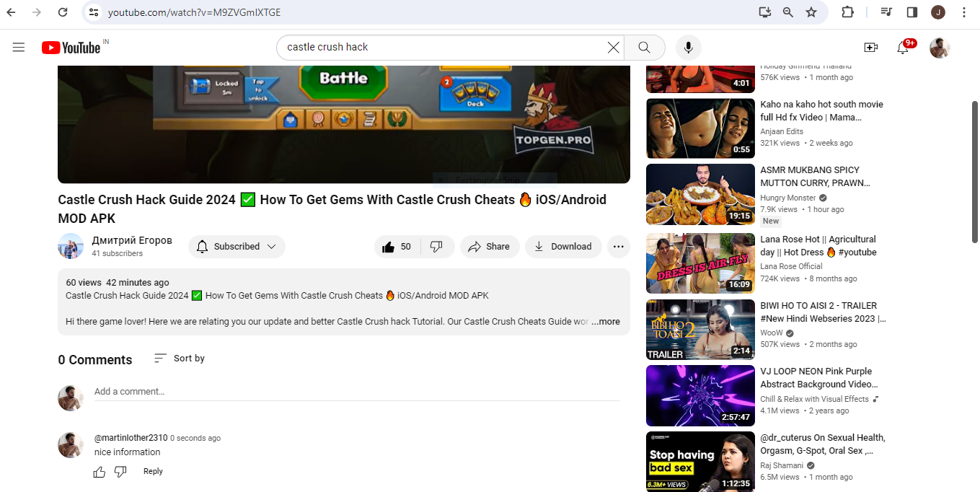Open Chrome profile avatar J
Screen dimensions: 980x492
(x=937, y=12)
